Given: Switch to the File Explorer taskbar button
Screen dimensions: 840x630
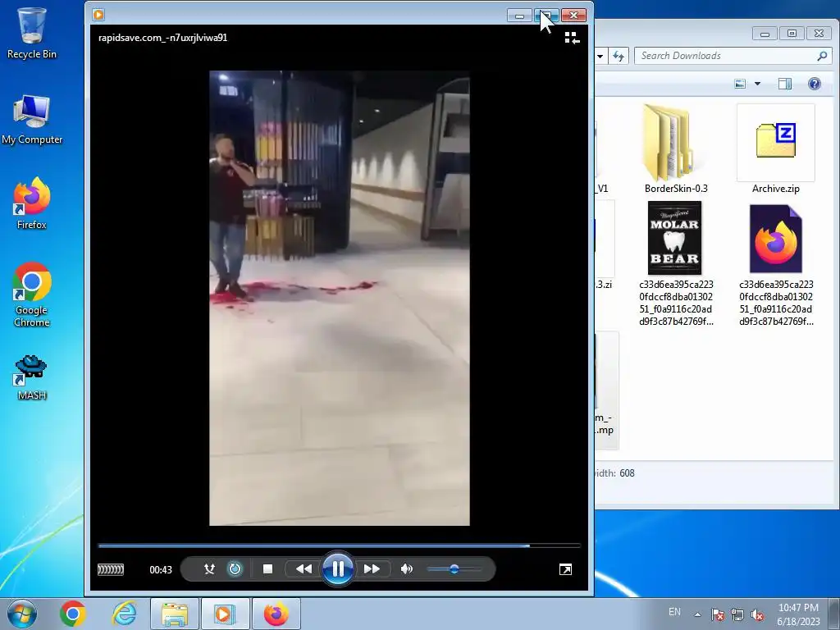Looking at the screenshot, I should pyautogui.click(x=175, y=614).
